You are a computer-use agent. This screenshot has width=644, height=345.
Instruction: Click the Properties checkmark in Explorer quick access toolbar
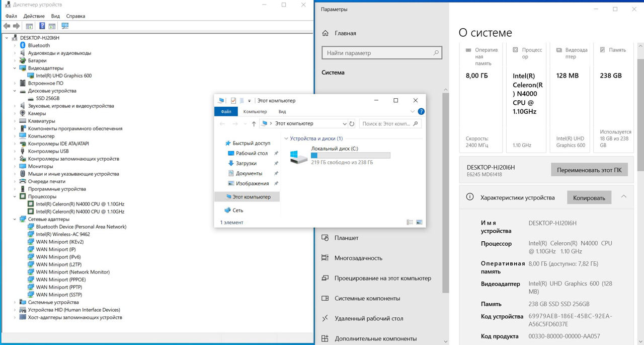coord(233,101)
